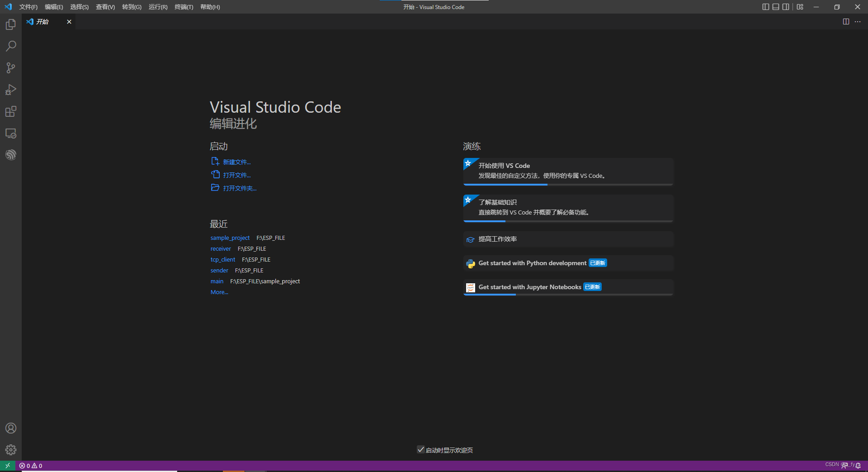Viewport: 868px width, 472px height.
Task: Click the remote window indicator in status bar
Action: (x=8, y=465)
